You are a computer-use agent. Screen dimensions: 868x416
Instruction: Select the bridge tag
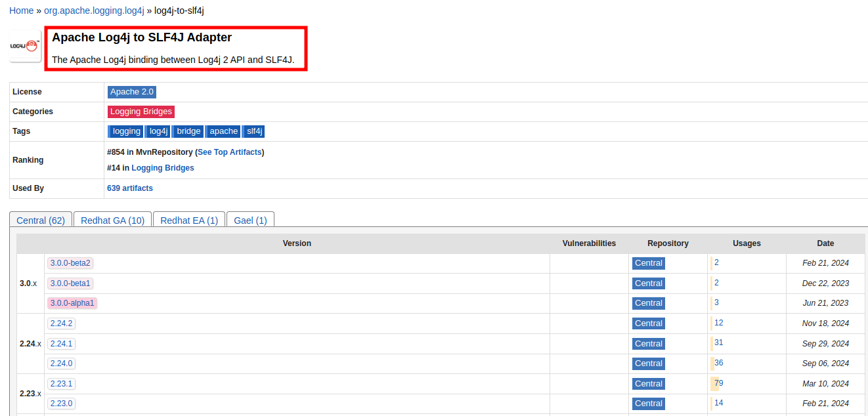188,131
